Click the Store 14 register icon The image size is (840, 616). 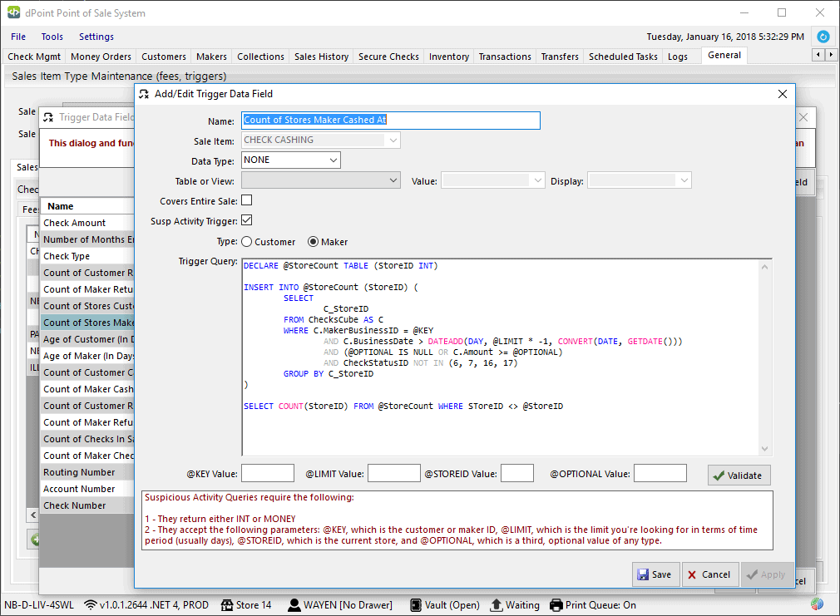click(227, 604)
